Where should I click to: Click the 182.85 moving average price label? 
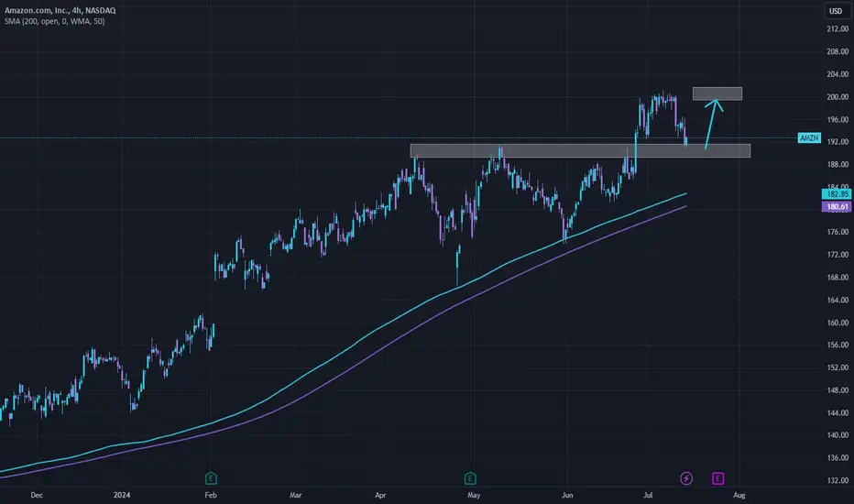[838, 194]
